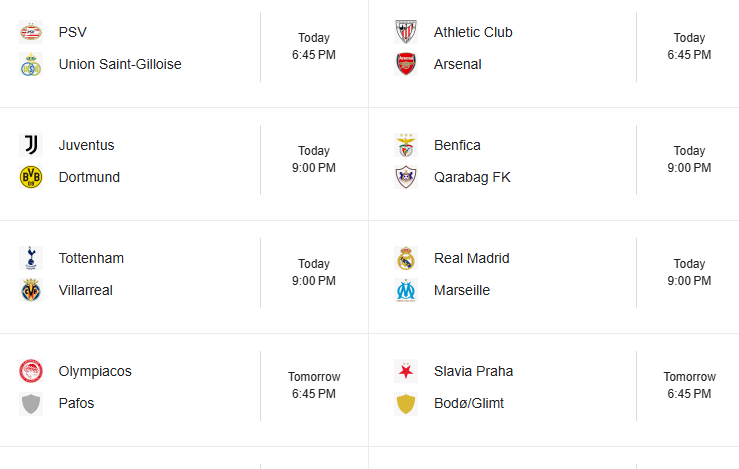The width and height of the screenshot is (739, 469).
Task: Click the Olympiacos club crest
Action: (x=31, y=371)
